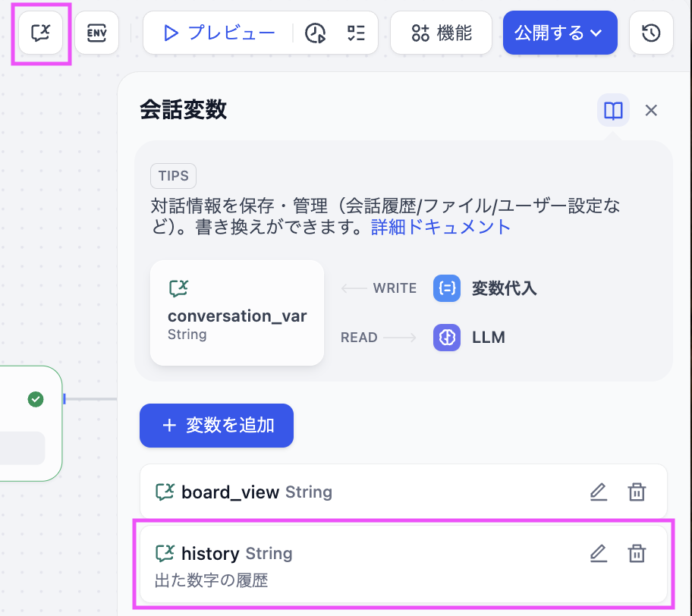
Task: Click the green checkmark on the node
Action: [36, 399]
